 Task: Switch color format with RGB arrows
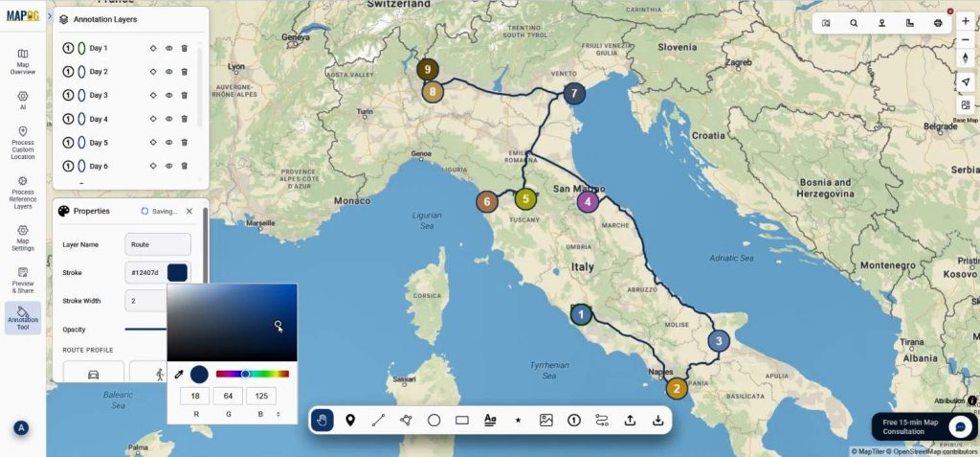pyautogui.click(x=278, y=414)
